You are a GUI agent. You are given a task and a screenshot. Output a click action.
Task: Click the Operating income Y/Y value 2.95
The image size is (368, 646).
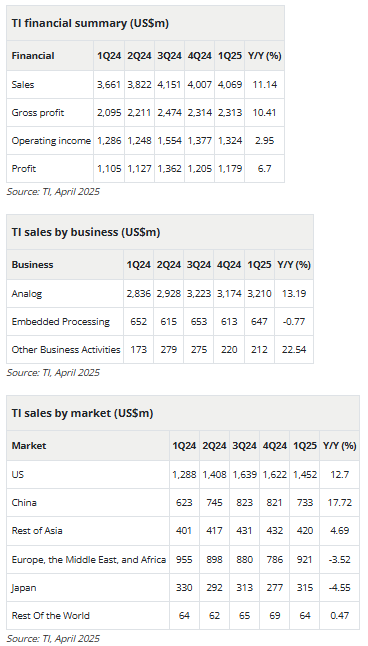(264, 140)
